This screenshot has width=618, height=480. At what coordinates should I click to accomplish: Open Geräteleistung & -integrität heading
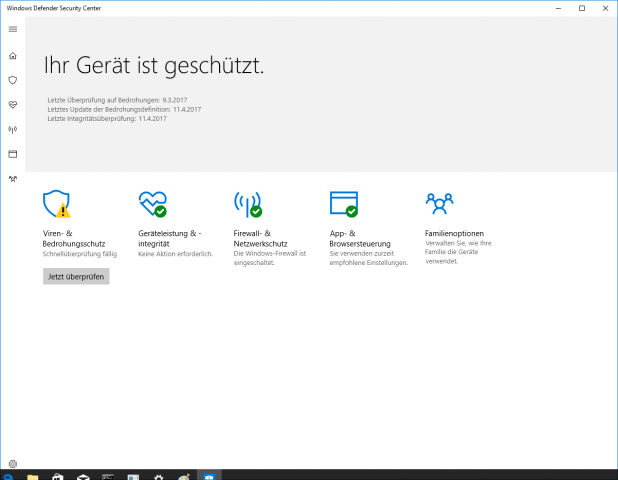click(170, 238)
